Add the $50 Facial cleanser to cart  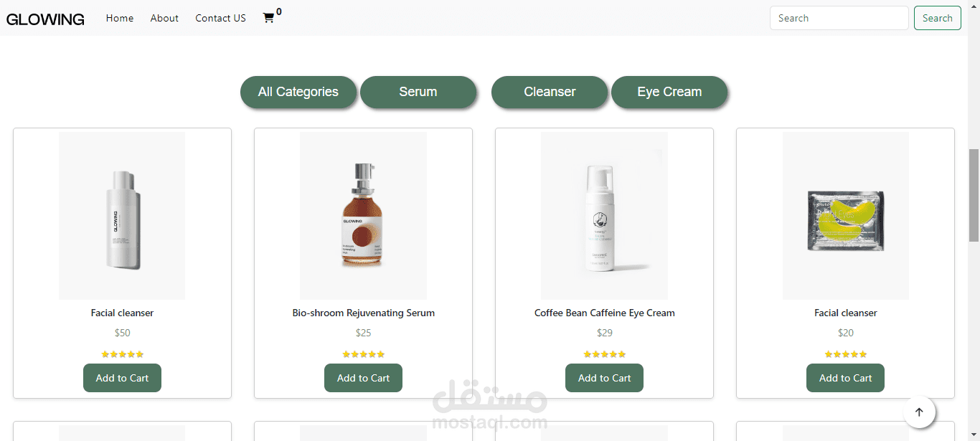pyautogui.click(x=122, y=378)
